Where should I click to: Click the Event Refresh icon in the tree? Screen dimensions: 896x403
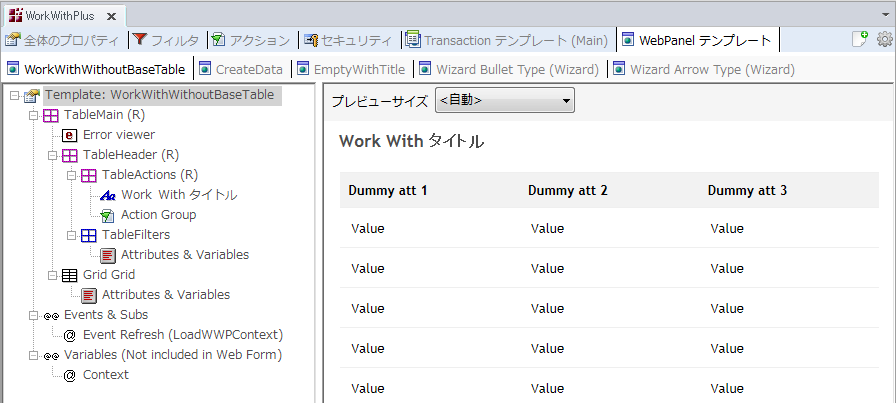[x=70, y=335]
